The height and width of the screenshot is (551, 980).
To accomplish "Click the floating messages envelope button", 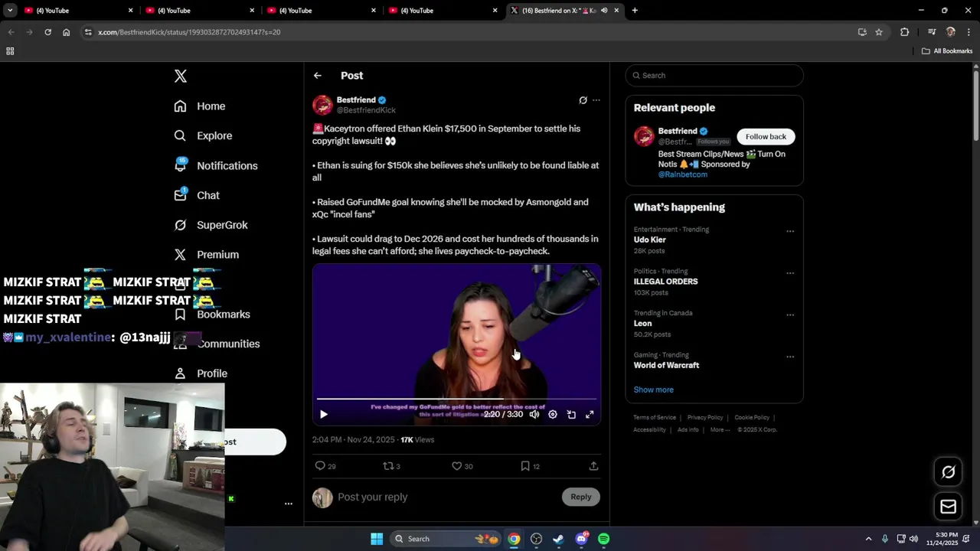I will [948, 507].
